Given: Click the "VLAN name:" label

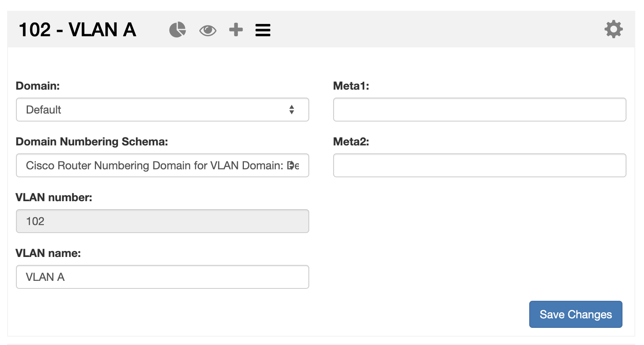Looking at the screenshot, I should click(x=48, y=253).
